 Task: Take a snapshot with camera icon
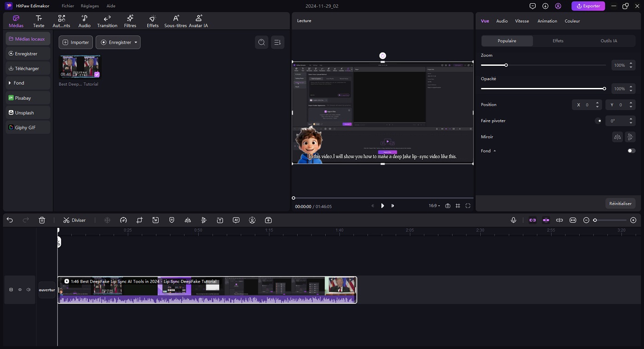pyautogui.click(x=448, y=206)
